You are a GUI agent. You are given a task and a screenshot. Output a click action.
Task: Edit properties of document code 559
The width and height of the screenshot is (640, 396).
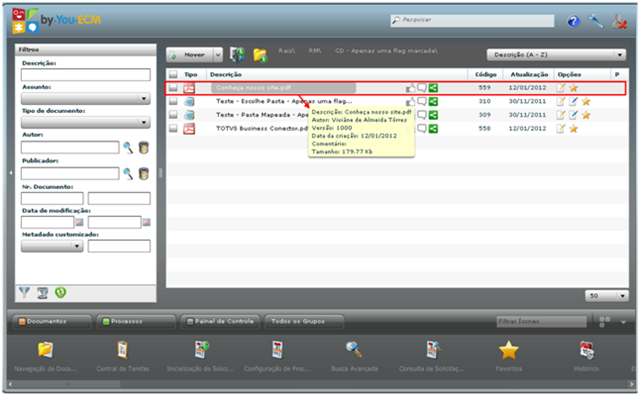pyautogui.click(x=561, y=88)
